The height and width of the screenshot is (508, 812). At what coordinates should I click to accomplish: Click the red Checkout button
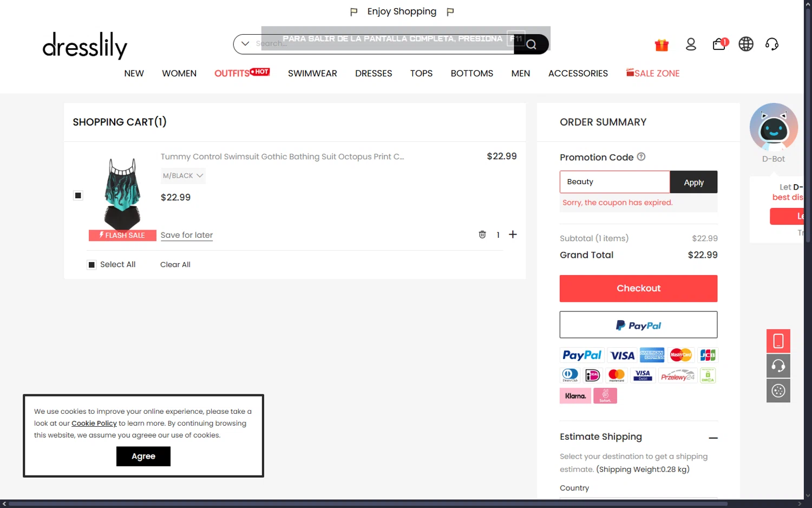[638, 288]
